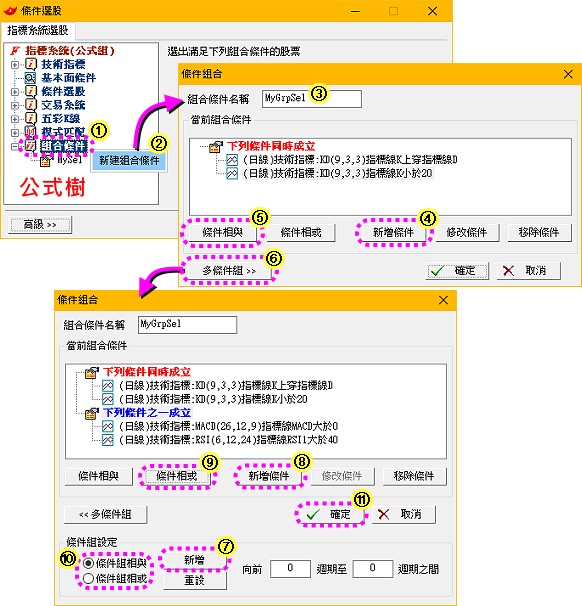
Task: Click the 五彩K線 tree icon
Action: point(31,118)
